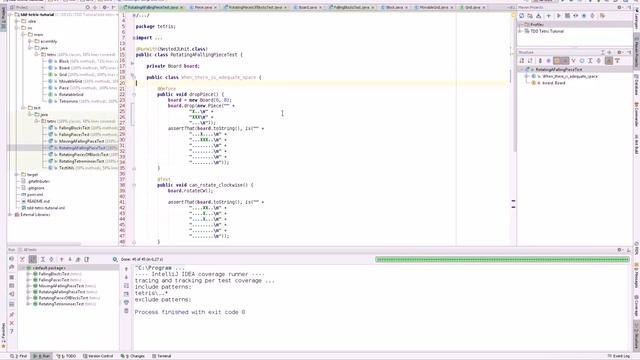The width and height of the screenshot is (640, 360).
Task: Switch to RotatingPiecesOfBlocksTest.java tab
Action: [x=256, y=7]
